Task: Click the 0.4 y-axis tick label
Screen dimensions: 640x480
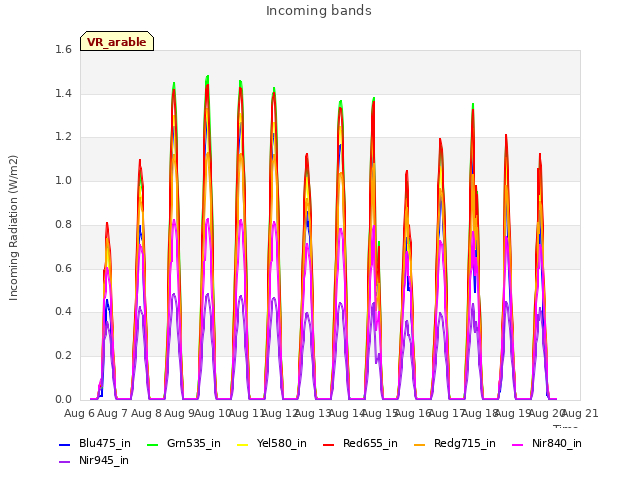Action: click(x=63, y=311)
